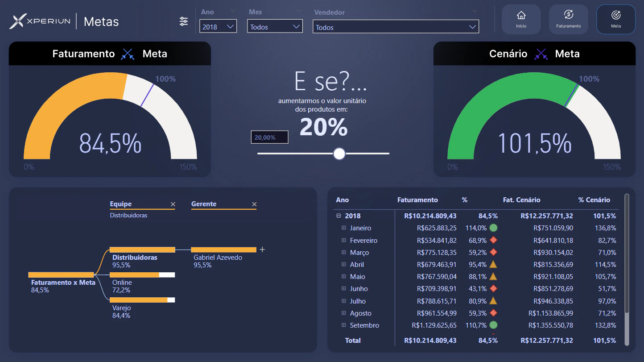Open the filter settings sliders icon
The height and width of the screenshot is (362, 644).
click(x=184, y=21)
